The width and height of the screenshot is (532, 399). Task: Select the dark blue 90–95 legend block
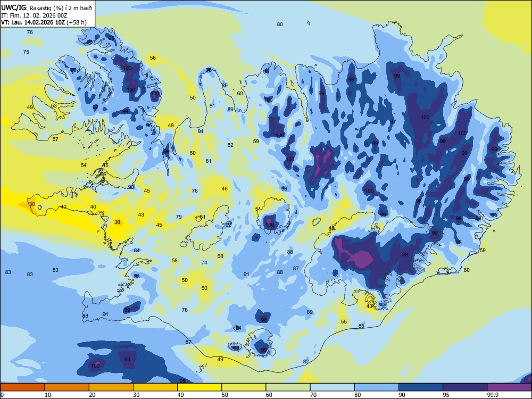421,387
